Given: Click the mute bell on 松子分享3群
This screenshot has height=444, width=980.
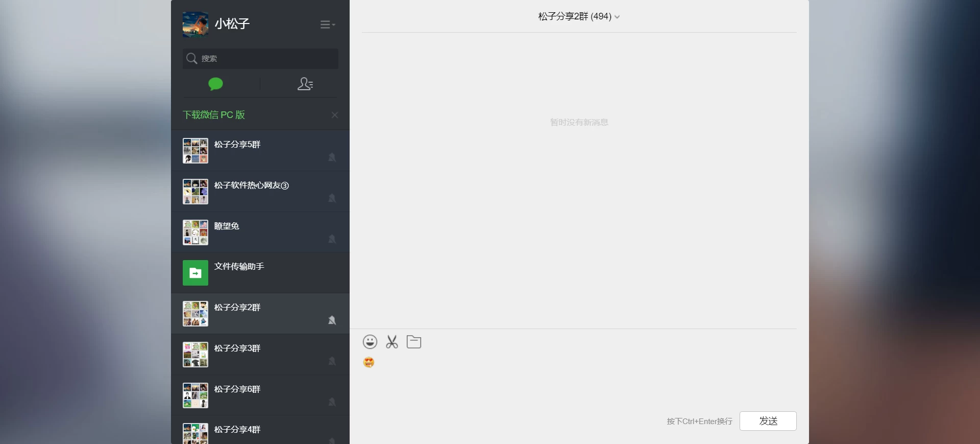Looking at the screenshot, I should point(332,361).
